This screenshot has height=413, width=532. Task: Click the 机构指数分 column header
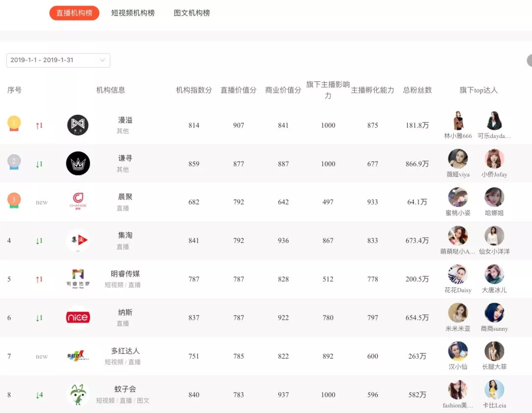coord(194,90)
